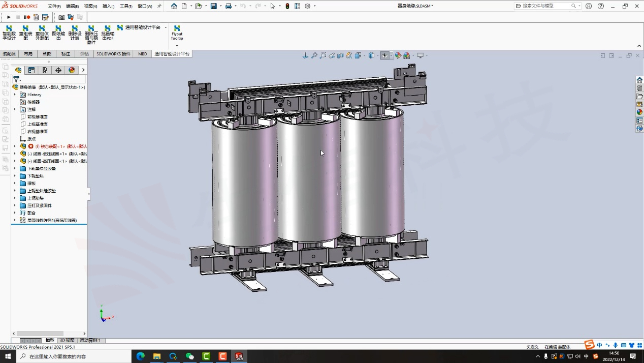Viewport: 644px width, 363px height.
Task: Switch to the SOLIDWORKS 插件 tab
Action: (x=113, y=54)
